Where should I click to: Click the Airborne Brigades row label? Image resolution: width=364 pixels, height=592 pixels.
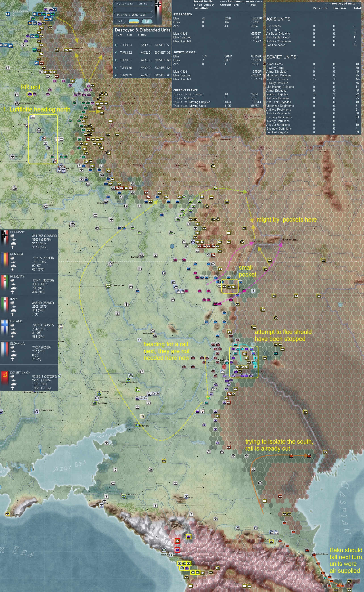pyautogui.click(x=278, y=98)
